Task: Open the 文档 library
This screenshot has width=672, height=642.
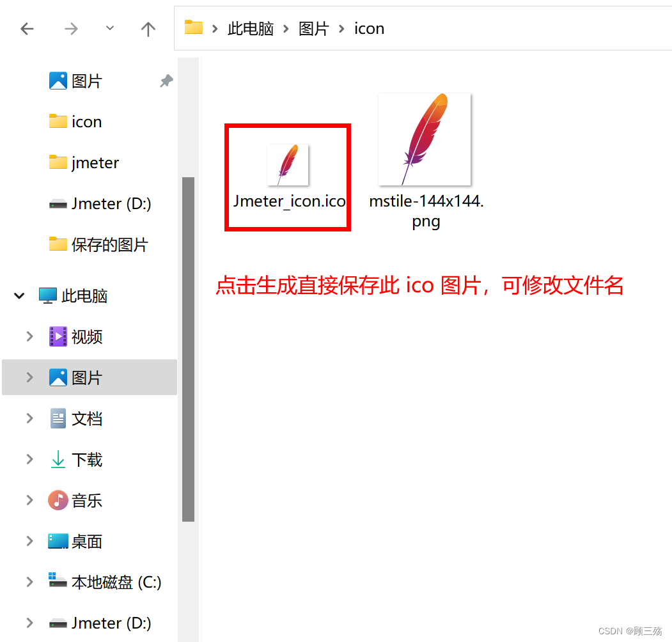Action: click(x=75, y=419)
